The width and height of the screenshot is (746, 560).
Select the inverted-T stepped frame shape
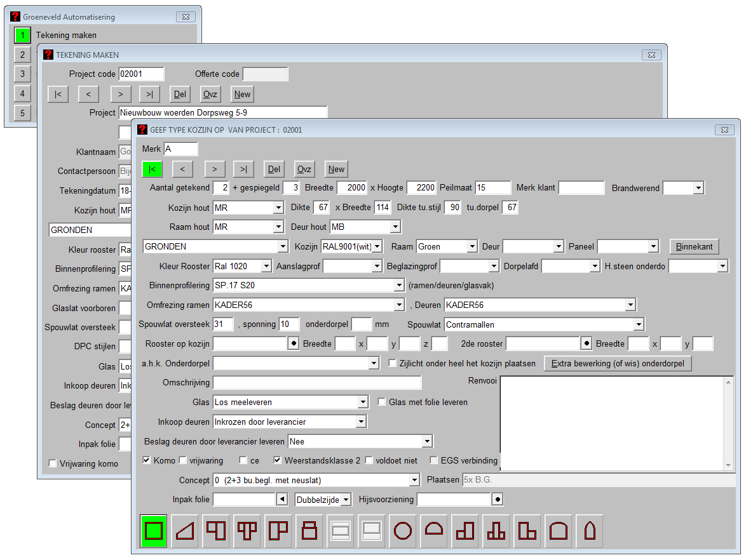click(x=496, y=531)
